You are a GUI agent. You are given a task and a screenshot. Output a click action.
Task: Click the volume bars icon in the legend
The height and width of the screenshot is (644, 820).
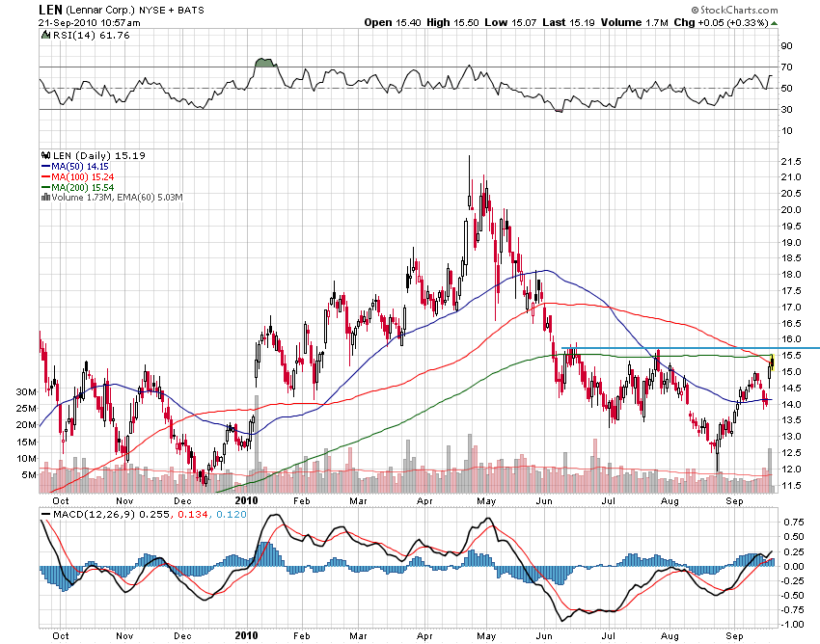pos(46,197)
